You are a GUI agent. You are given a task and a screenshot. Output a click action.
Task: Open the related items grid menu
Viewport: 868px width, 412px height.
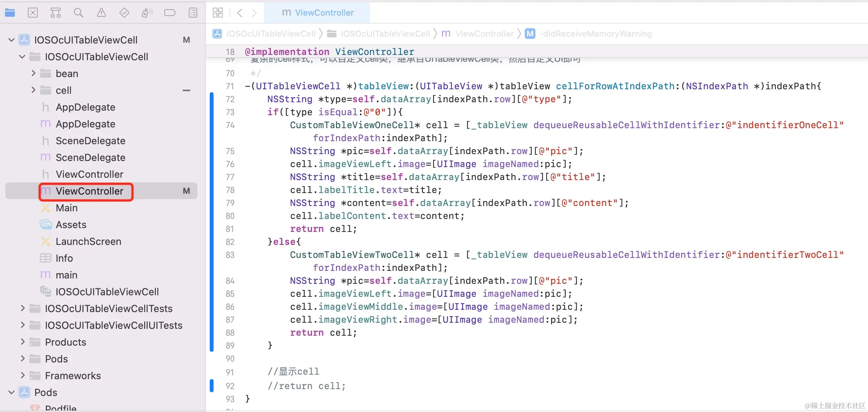[218, 13]
